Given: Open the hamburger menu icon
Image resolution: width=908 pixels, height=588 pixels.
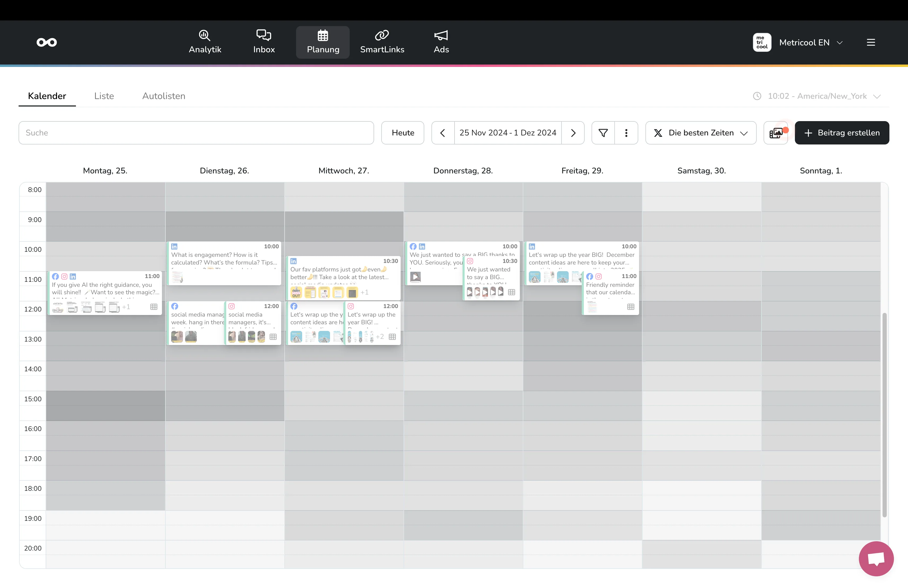Looking at the screenshot, I should (871, 42).
